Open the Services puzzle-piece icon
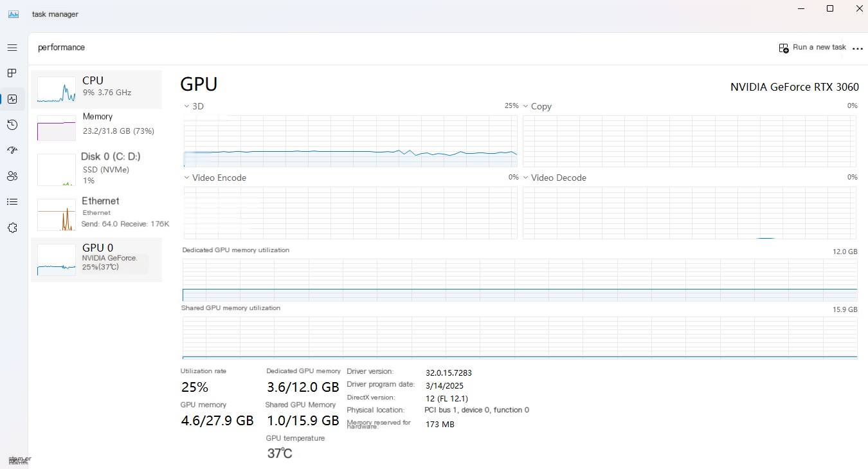868x469 pixels. click(12, 228)
